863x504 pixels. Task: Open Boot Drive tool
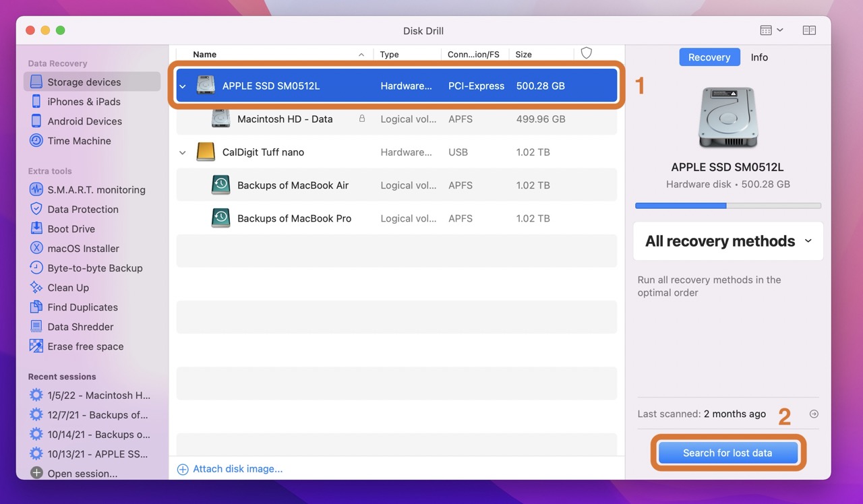point(71,229)
